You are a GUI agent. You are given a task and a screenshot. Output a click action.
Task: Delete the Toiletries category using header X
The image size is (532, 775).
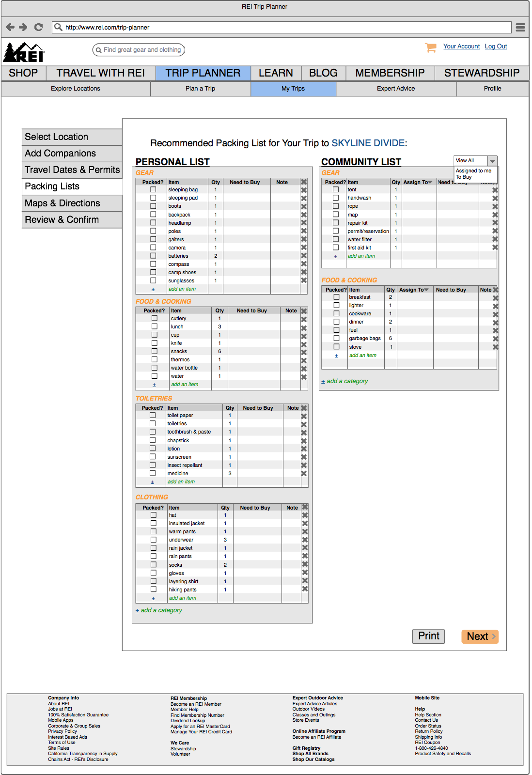coord(304,408)
